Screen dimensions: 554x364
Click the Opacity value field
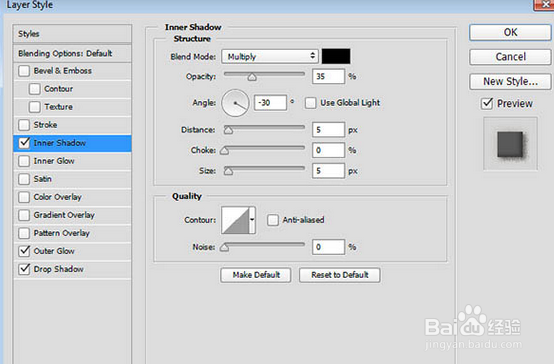click(x=328, y=76)
